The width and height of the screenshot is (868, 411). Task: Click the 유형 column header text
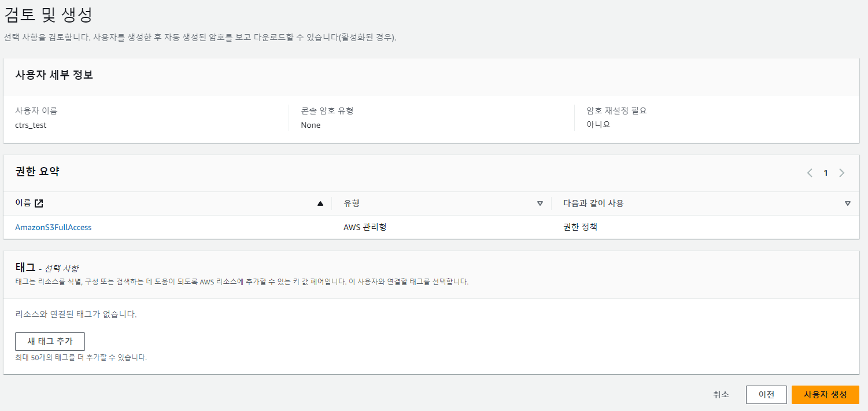click(352, 203)
